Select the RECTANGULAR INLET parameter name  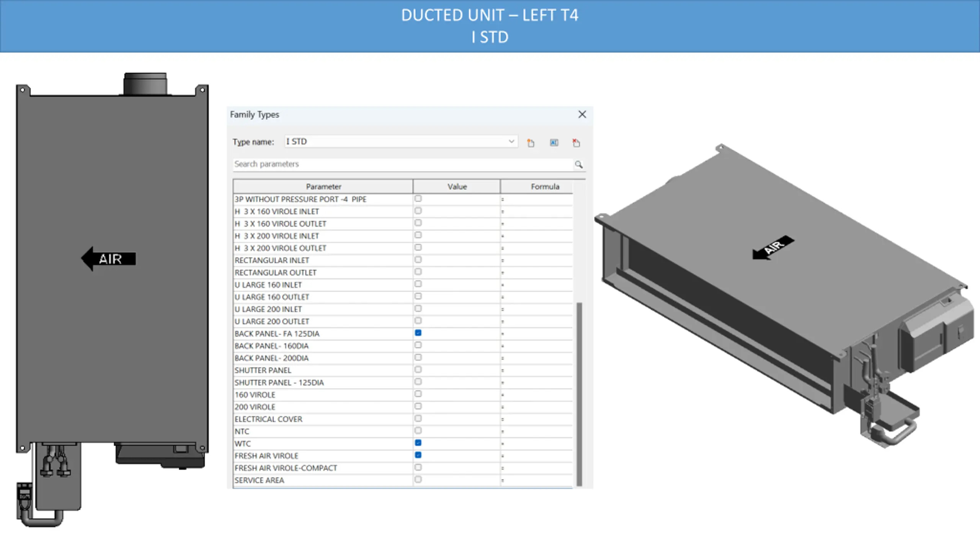point(272,261)
